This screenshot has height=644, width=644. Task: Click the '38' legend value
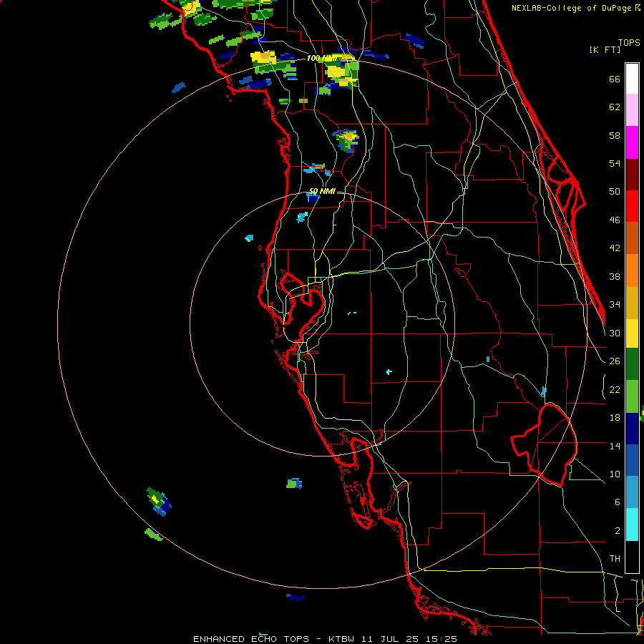(x=615, y=276)
